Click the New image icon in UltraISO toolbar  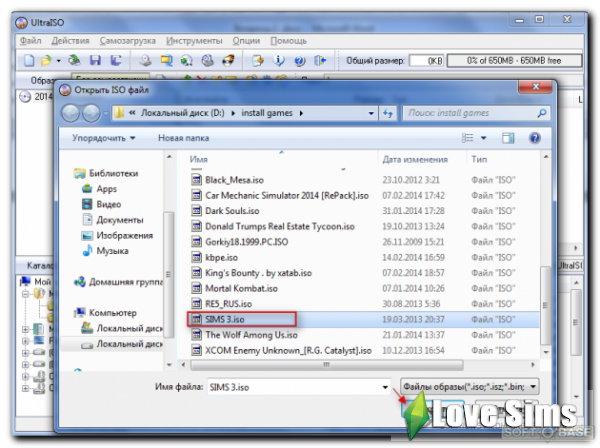coord(29,60)
